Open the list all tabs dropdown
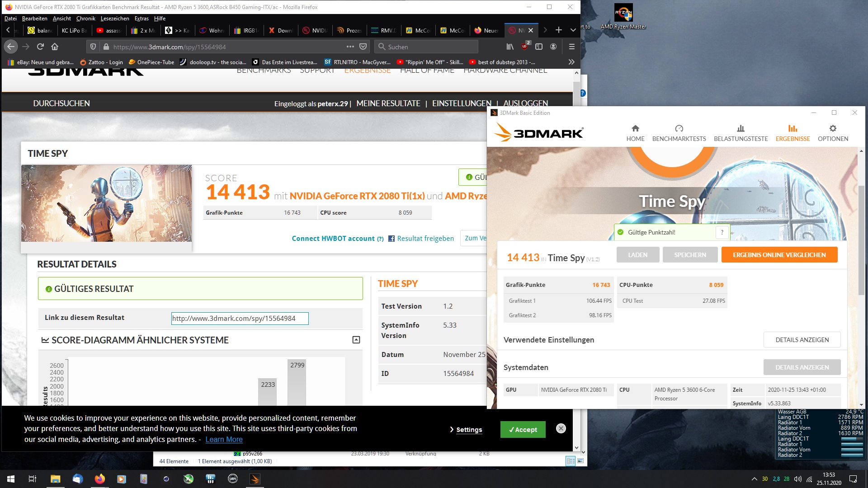Viewport: 868px width, 488px height. (573, 30)
